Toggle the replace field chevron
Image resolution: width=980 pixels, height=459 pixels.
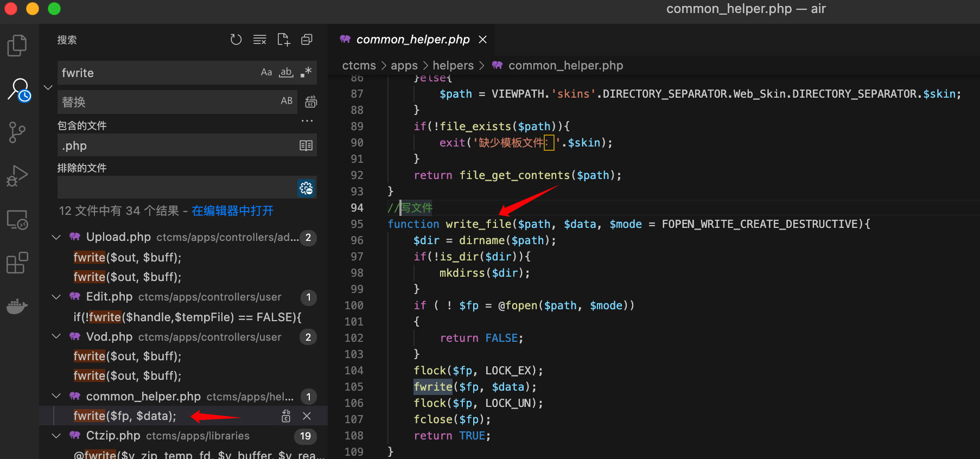tap(48, 87)
